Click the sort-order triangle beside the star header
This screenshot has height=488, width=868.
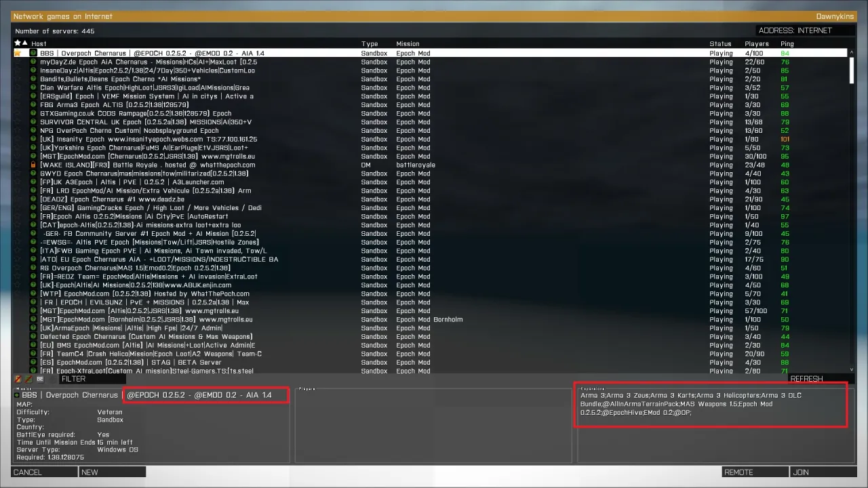24,43
